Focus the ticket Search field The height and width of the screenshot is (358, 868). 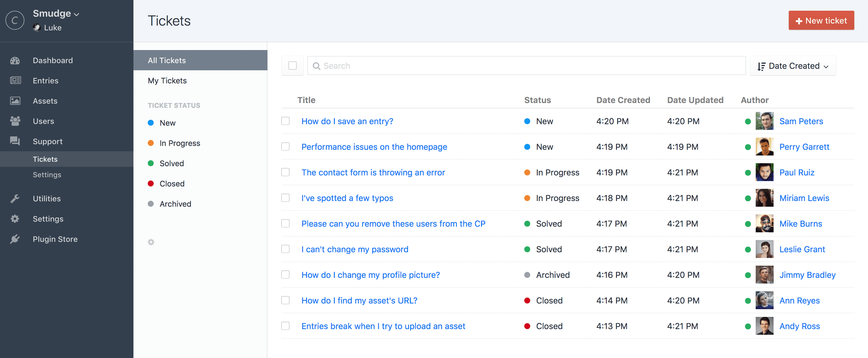pos(526,66)
